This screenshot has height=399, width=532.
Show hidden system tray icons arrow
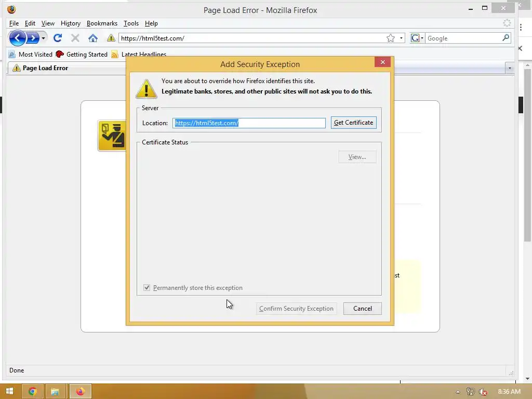[458, 392]
